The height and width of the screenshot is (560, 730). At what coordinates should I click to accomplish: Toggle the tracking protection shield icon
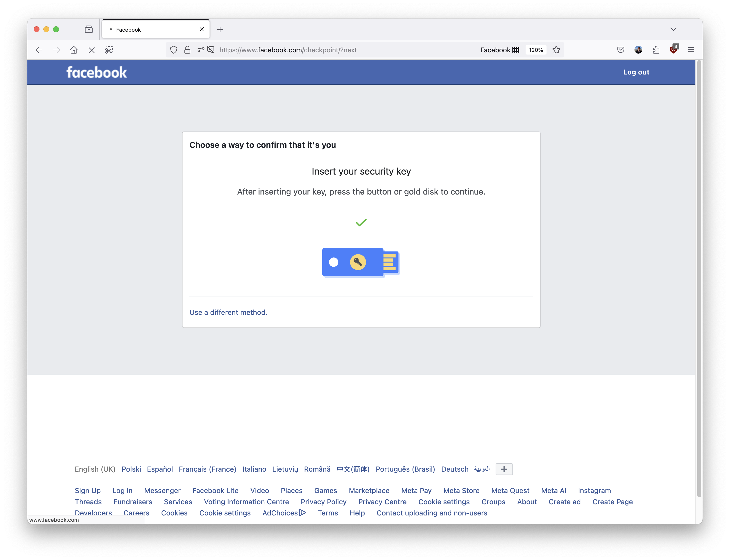(x=174, y=50)
